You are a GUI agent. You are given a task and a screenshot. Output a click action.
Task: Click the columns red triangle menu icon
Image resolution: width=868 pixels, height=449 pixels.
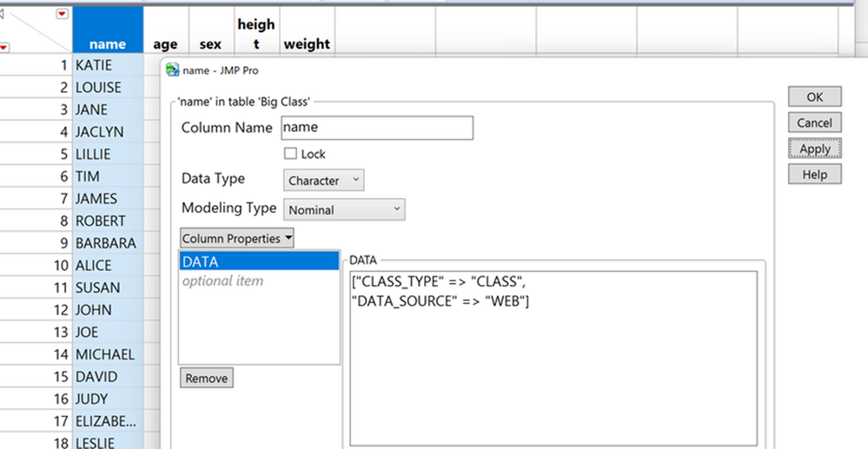pos(61,14)
